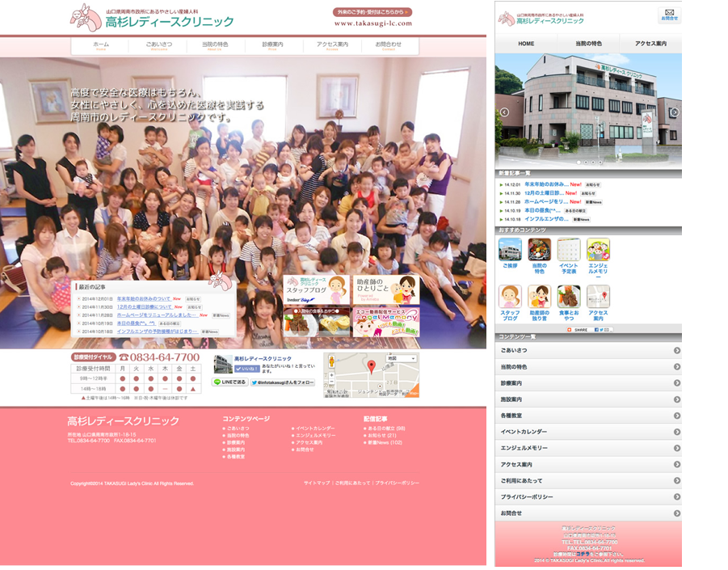728x570 pixels.
Task: Go to the previous slide arrow on building photo
Action: [504, 112]
